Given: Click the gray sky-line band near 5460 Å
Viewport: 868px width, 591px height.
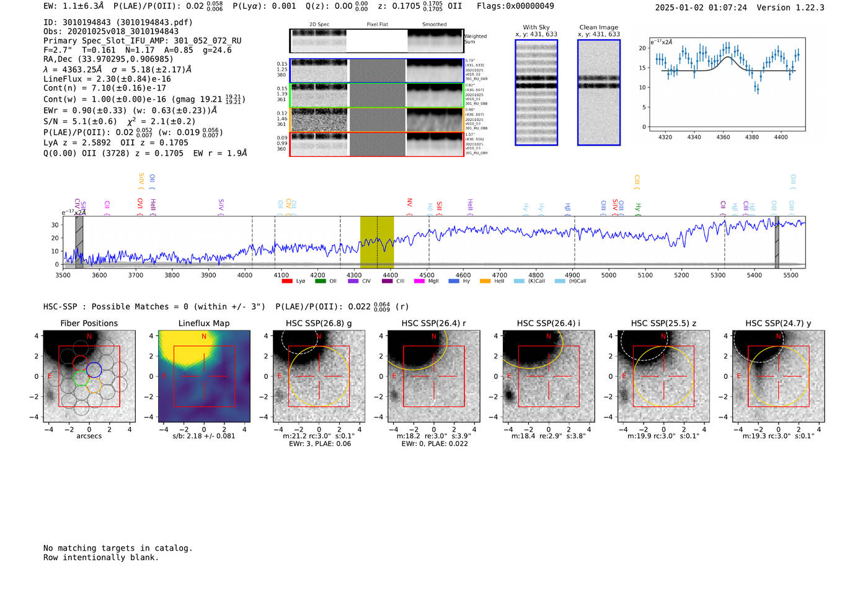Looking at the screenshot, I should (x=777, y=242).
